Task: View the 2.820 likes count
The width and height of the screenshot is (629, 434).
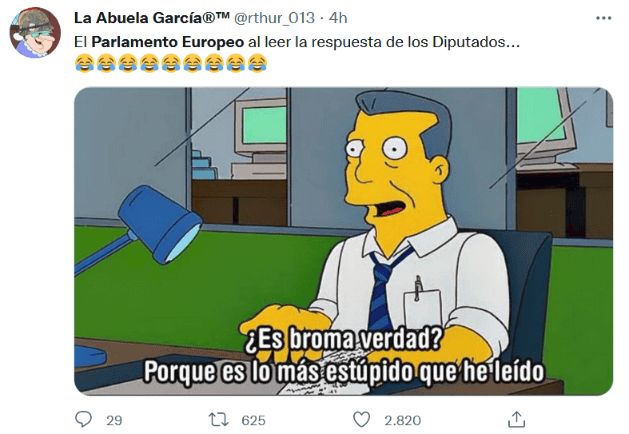Action: [x=403, y=420]
